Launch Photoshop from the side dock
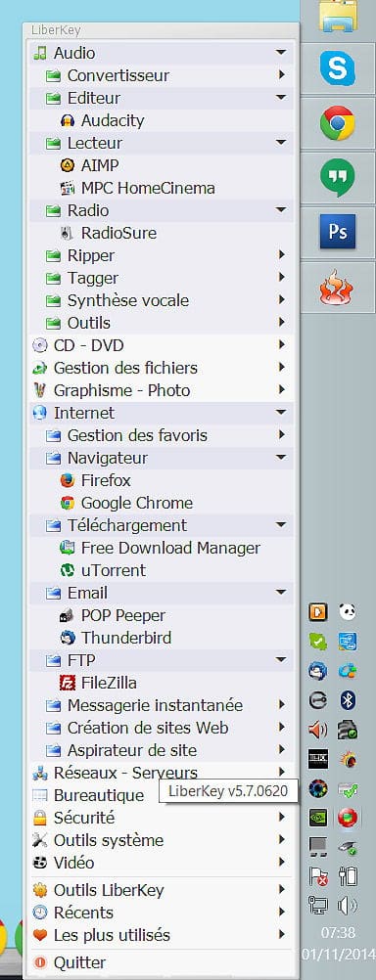 coord(338,232)
